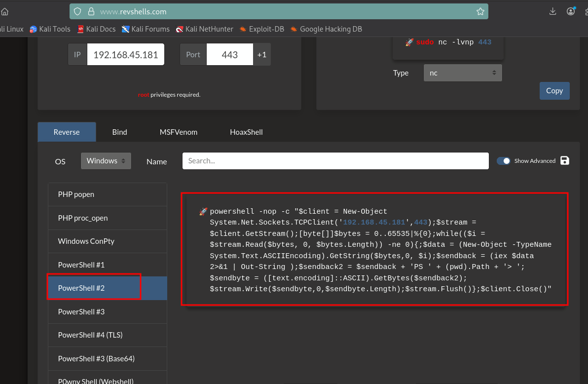
Task: Select PowerShell #2 from the shell list
Action: [107, 288]
